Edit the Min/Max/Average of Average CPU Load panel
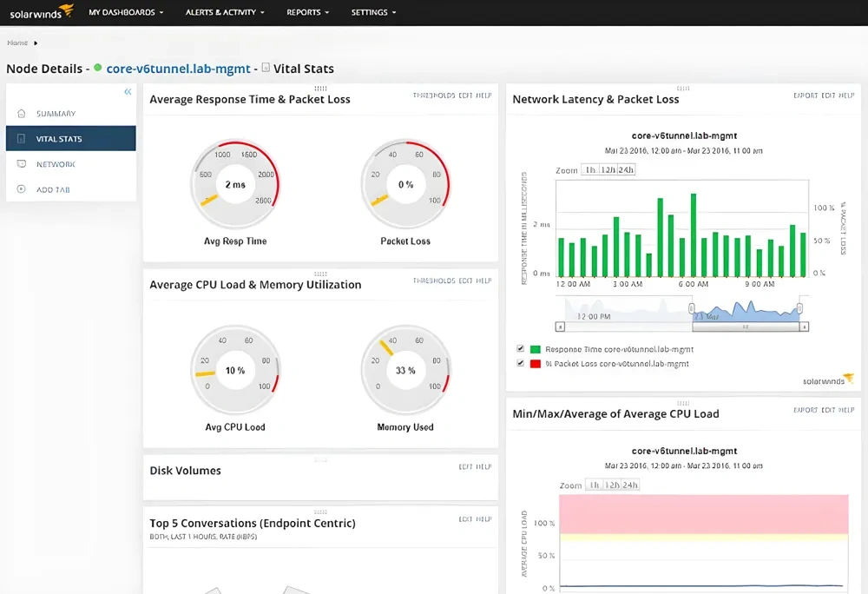 [828, 410]
